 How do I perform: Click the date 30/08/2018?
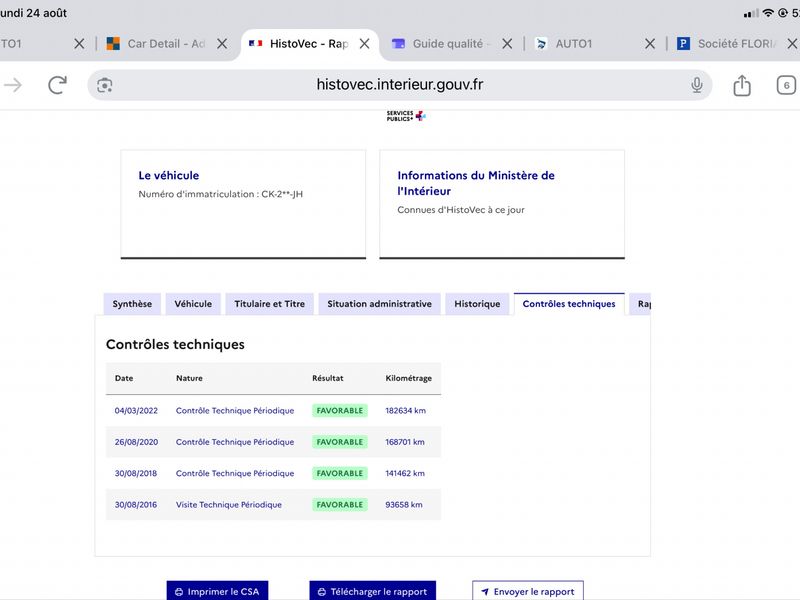[x=136, y=473]
